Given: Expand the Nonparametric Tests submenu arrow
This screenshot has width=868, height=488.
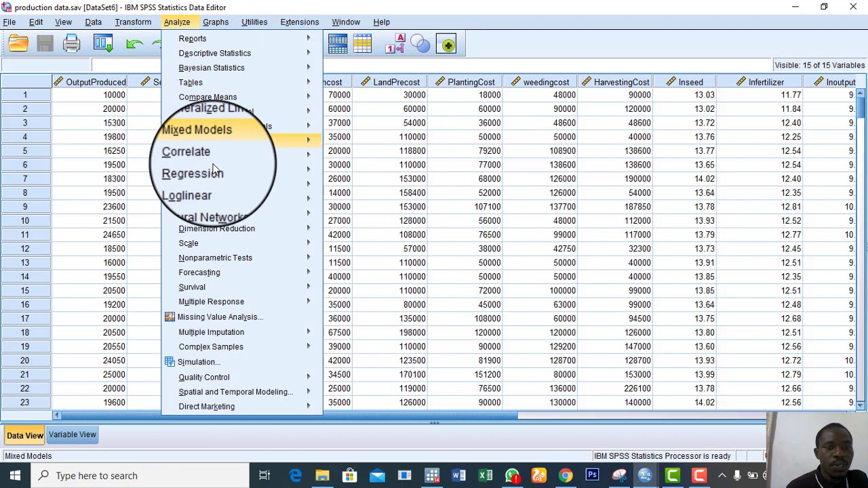Looking at the screenshot, I should coord(309,258).
